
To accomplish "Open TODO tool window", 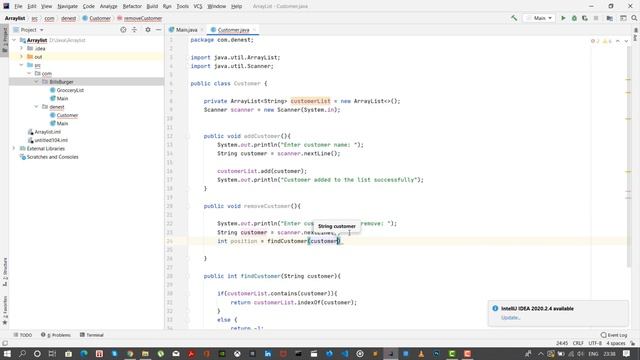I will [x=22, y=335].
